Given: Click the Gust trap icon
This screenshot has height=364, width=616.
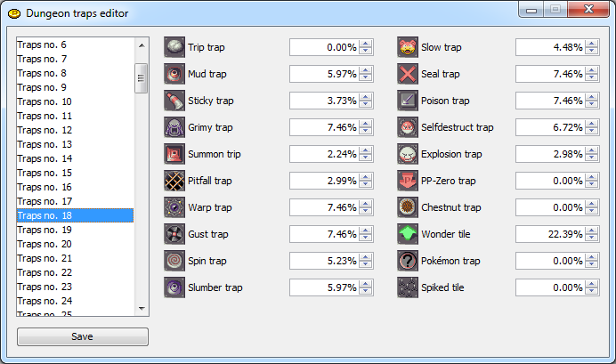Looking at the screenshot, I should pyautogui.click(x=174, y=234).
